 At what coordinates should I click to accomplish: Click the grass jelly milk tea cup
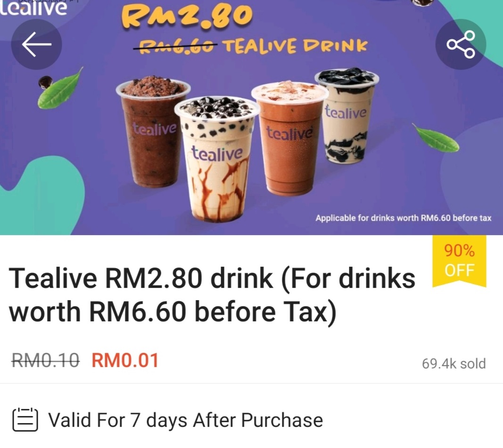click(x=346, y=115)
